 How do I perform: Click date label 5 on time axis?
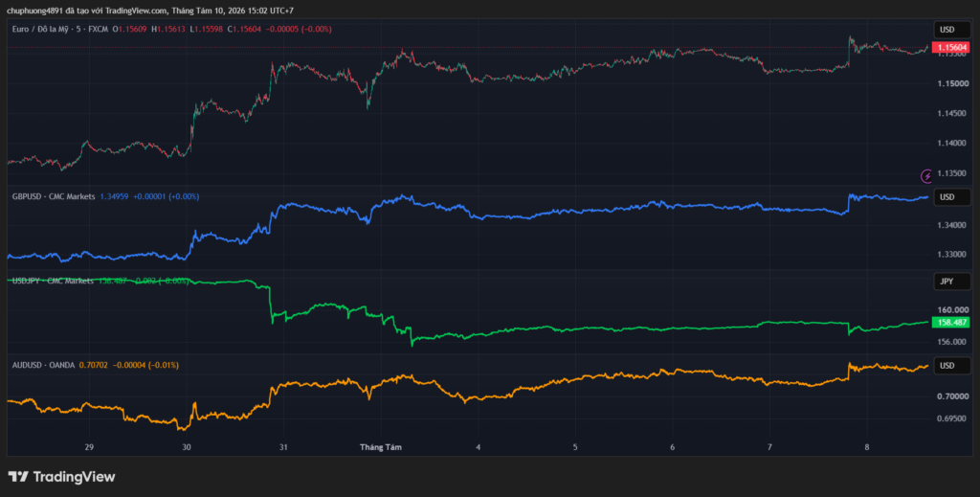click(575, 447)
